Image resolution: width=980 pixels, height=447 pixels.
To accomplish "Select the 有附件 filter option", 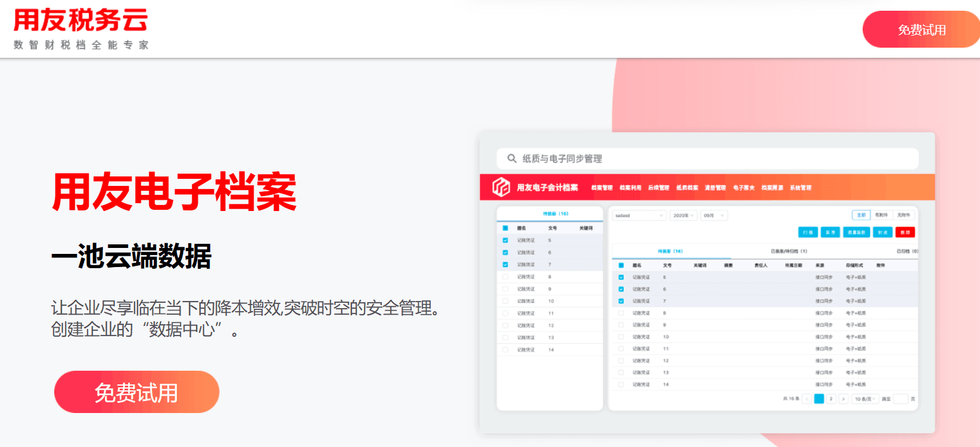I will (882, 215).
